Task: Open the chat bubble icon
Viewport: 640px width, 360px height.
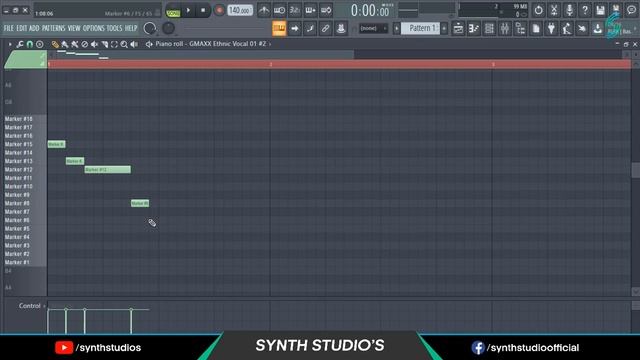Action: 631,10
